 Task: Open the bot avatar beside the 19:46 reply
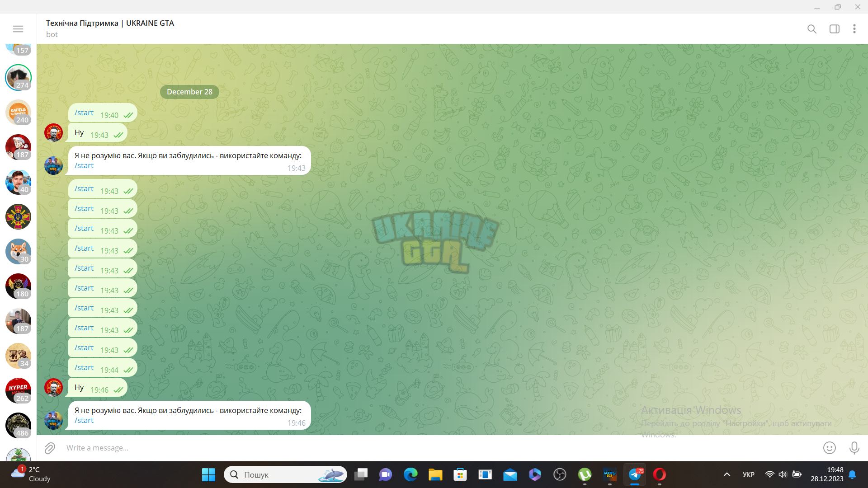click(53, 420)
